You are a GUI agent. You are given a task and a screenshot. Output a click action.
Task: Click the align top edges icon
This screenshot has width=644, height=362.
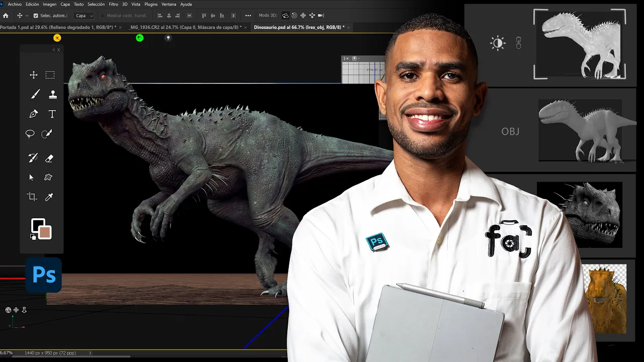point(204,16)
